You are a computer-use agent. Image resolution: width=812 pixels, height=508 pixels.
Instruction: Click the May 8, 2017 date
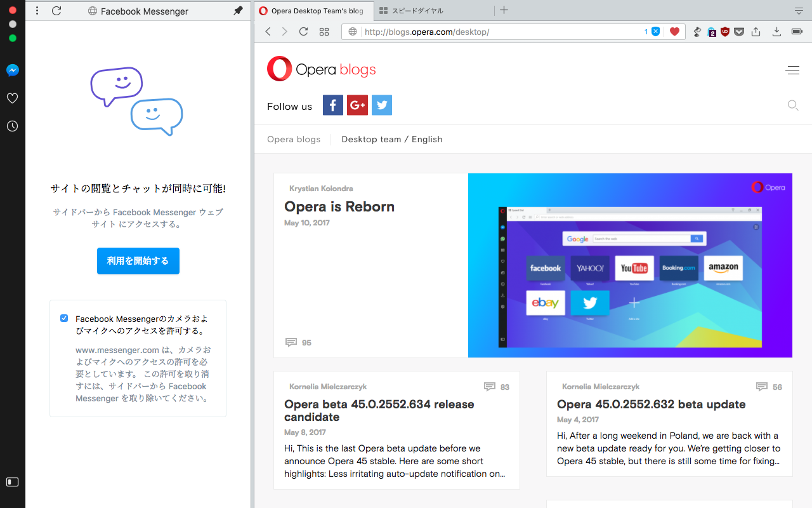tap(305, 432)
